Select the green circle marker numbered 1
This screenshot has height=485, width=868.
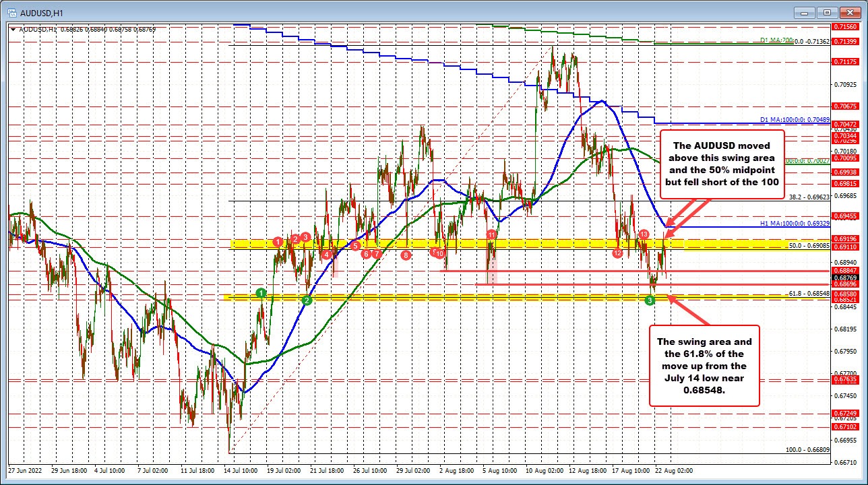point(261,292)
